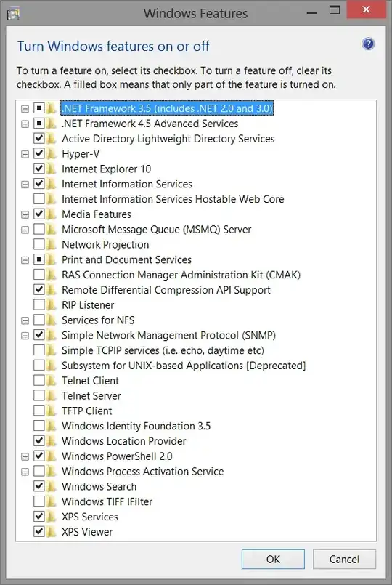Expand Print and Document Services node
392x585 pixels.
click(x=25, y=260)
